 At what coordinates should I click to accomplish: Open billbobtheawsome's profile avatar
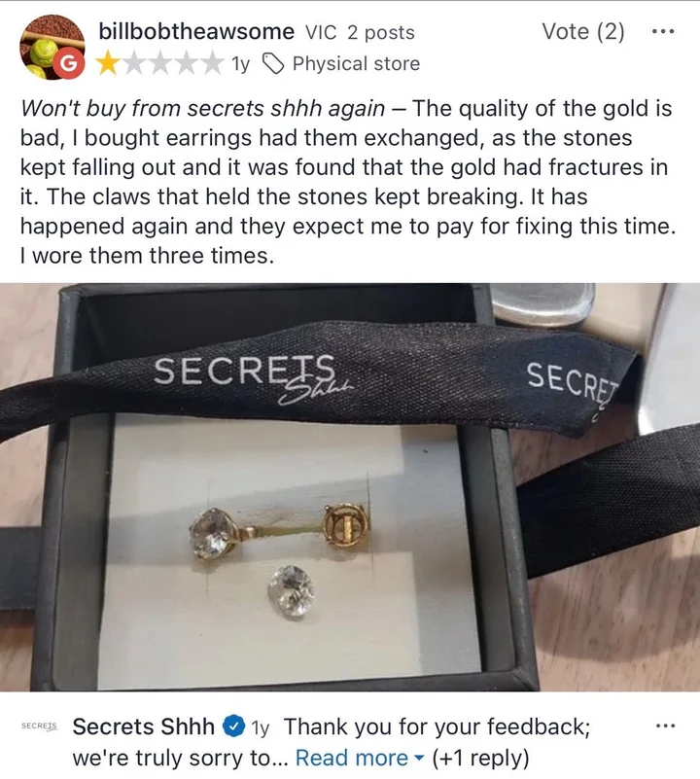pyautogui.click(x=52, y=47)
